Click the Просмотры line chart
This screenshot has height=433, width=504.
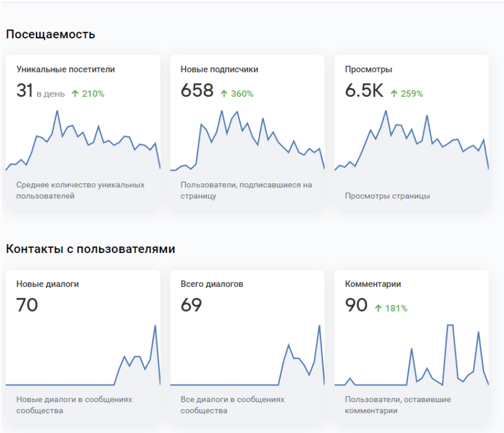click(x=412, y=141)
